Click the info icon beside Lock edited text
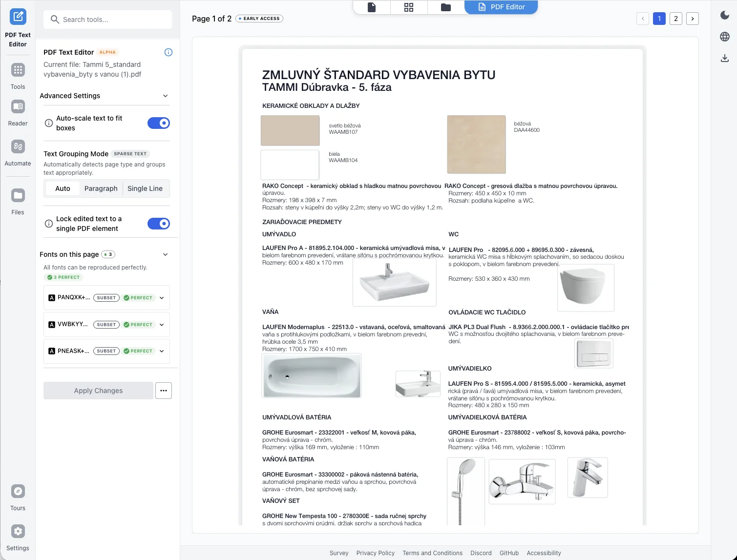This screenshot has height=560, width=737. tap(49, 224)
